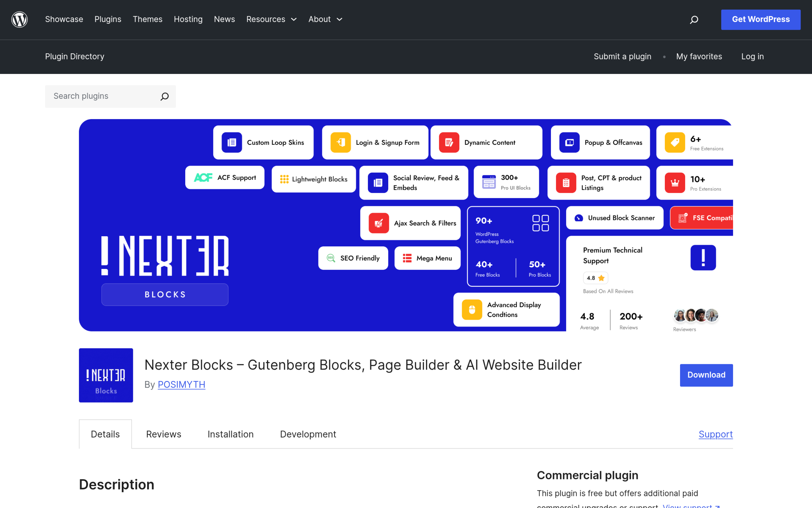Click the Login & Signup Form icon
Screen dimensions: 812x508
click(341, 143)
